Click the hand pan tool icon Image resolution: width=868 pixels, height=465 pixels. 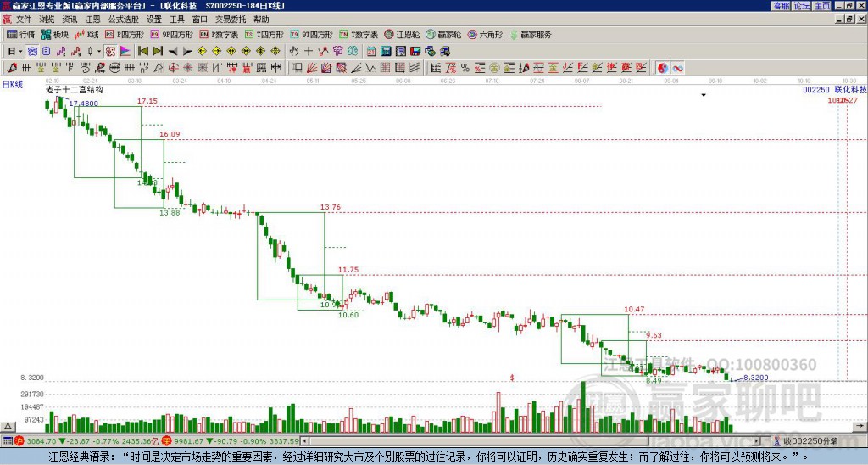tap(294, 51)
